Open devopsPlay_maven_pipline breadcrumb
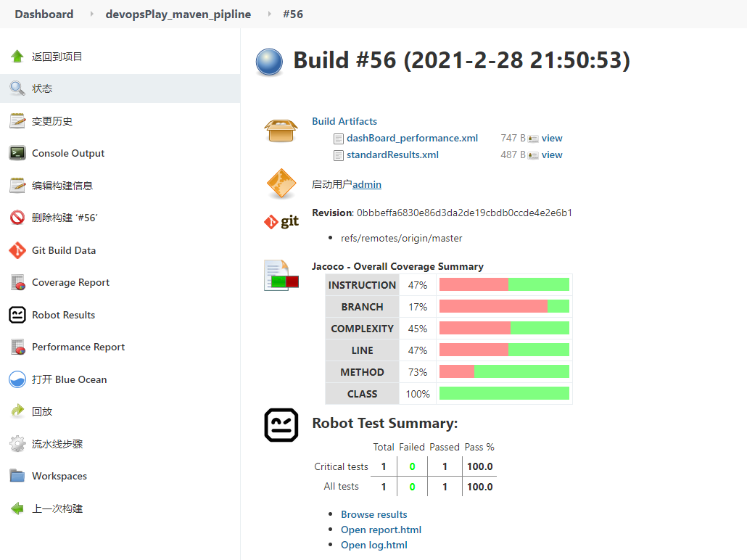747x560 pixels. [x=178, y=15]
